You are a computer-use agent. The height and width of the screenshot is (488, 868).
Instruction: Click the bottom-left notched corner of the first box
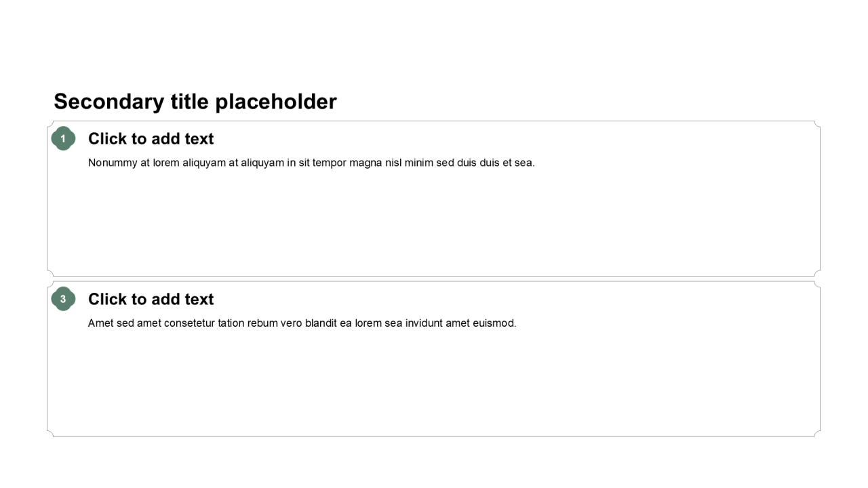tap(50, 273)
